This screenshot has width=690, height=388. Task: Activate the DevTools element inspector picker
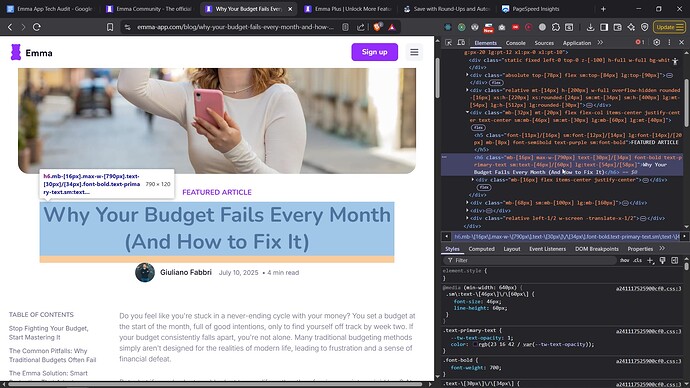click(x=448, y=43)
